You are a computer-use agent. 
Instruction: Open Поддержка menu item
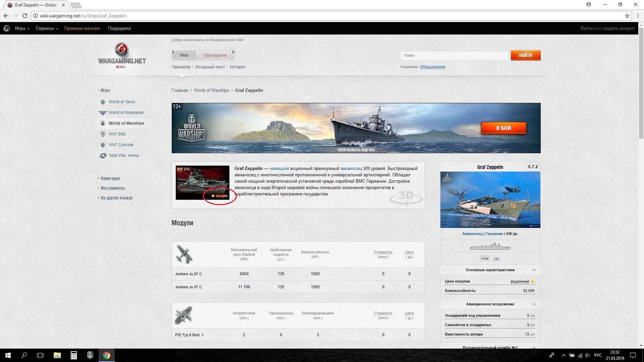point(119,28)
